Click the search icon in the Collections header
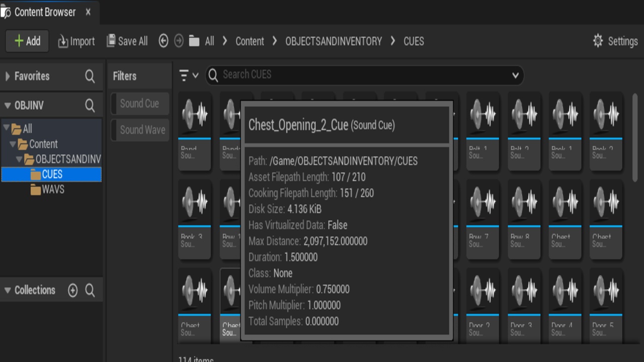644x362 pixels. 90,291
